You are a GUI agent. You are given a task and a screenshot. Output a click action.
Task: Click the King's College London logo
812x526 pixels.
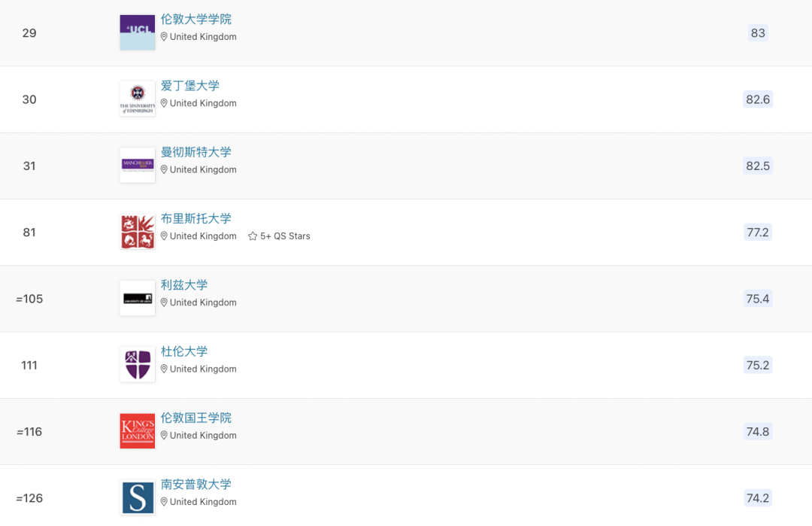(138, 430)
